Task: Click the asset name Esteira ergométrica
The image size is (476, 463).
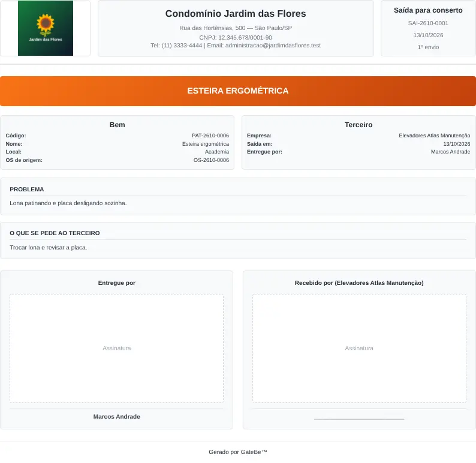Action: coord(206,144)
